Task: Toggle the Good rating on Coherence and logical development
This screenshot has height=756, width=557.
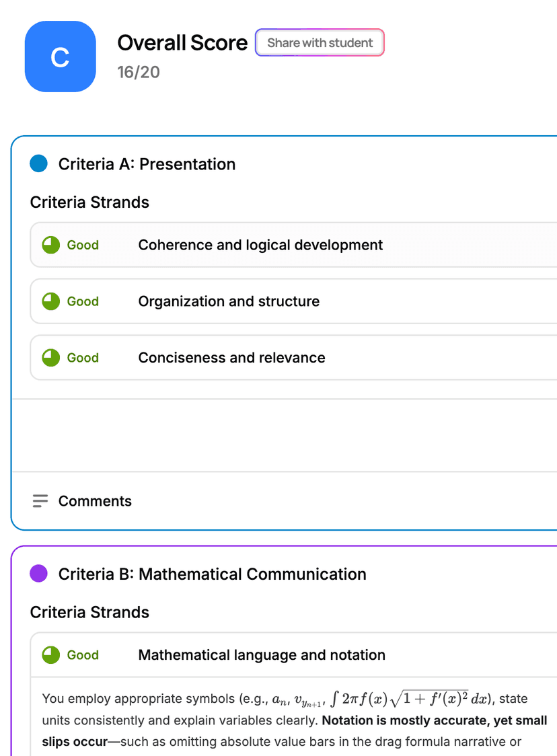Action: pos(83,245)
